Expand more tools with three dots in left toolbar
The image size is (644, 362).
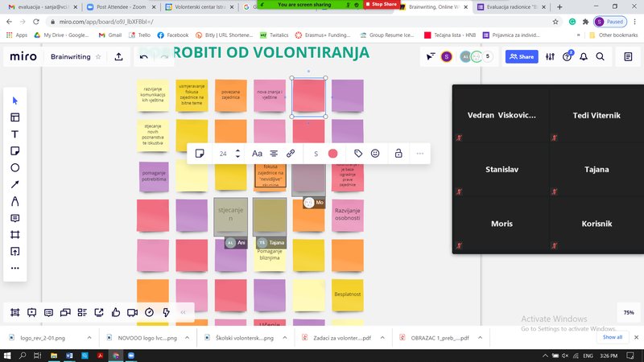(x=14, y=268)
